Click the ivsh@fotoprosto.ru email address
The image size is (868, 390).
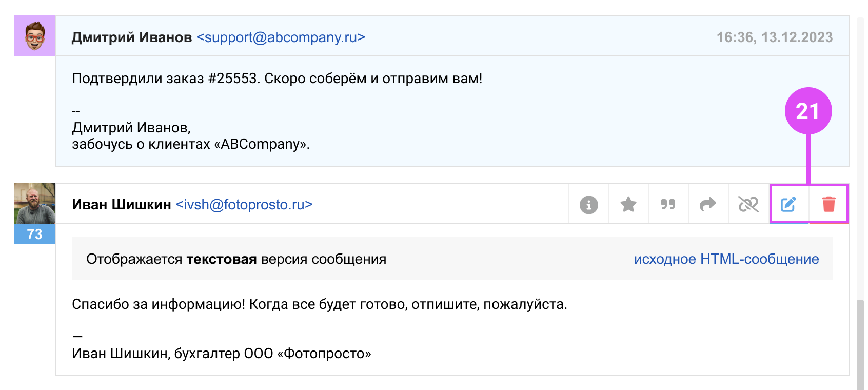pos(244,205)
